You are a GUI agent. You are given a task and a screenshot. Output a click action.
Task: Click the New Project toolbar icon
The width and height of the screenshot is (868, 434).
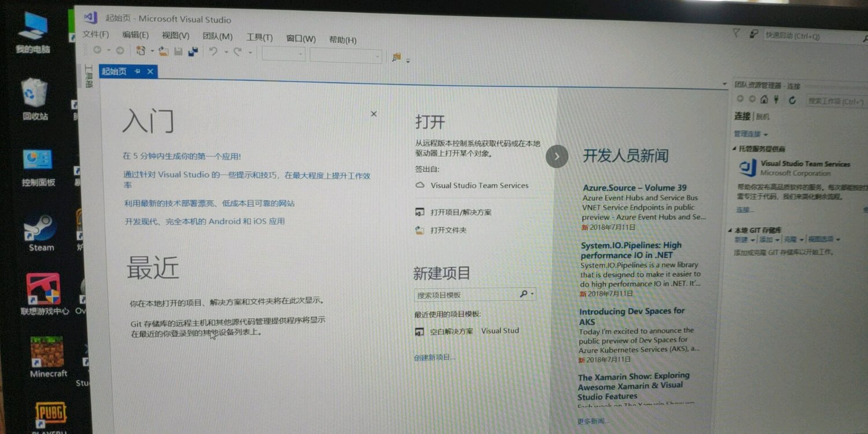pos(141,51)
